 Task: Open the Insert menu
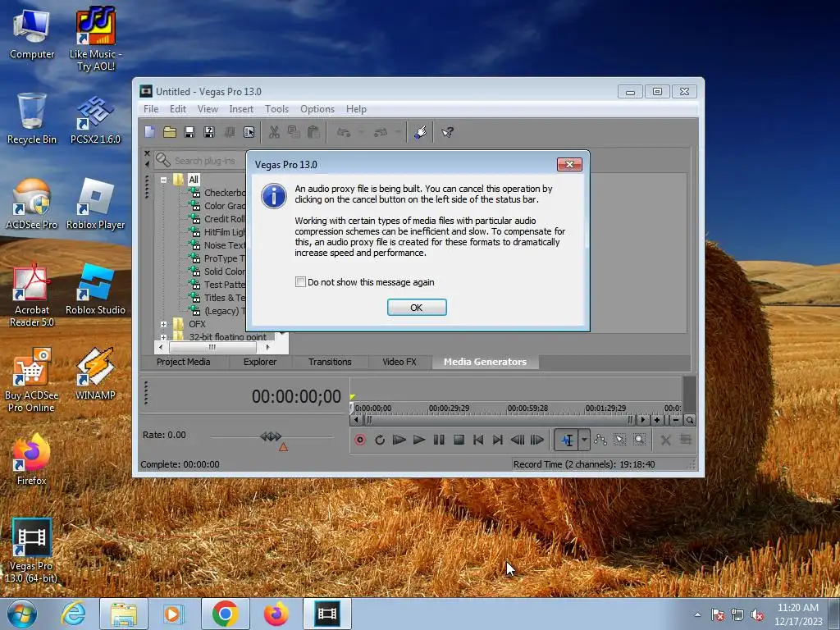pyautogui.click(x=241, y=109)
